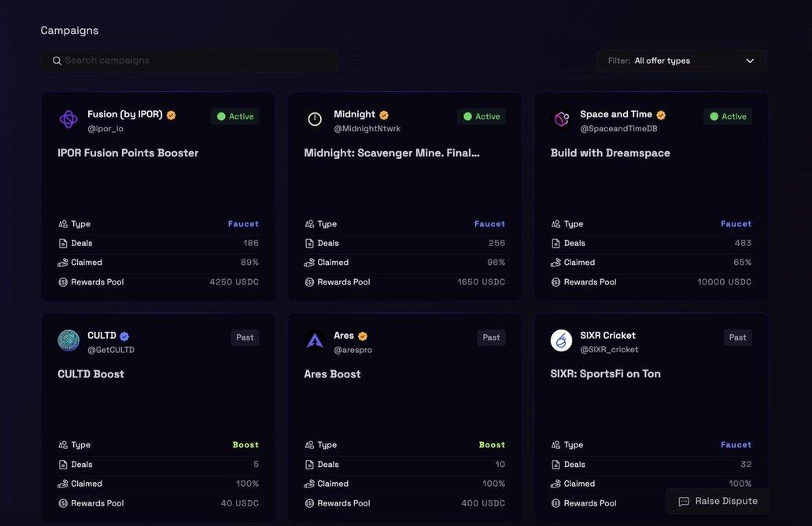
Task: Click the Ares project logo
Action: 315,340
